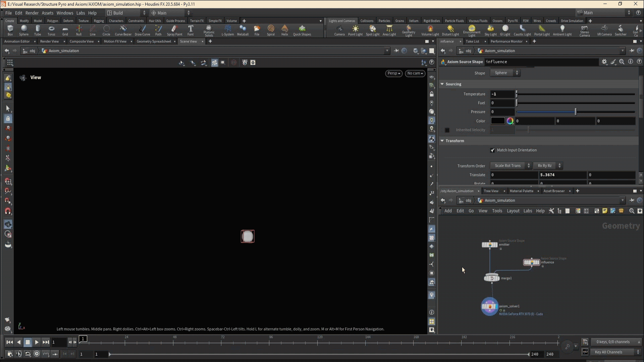Click the Spot Light shelf tool

(372, 30)
